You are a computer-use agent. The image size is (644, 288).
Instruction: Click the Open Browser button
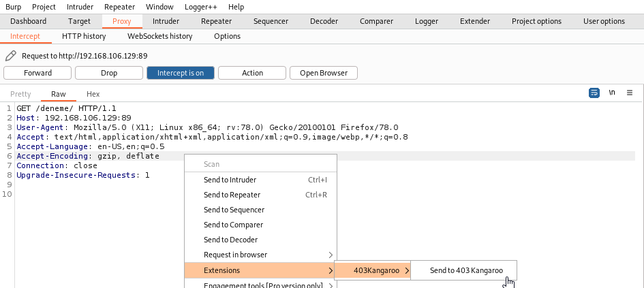(324, 73)
